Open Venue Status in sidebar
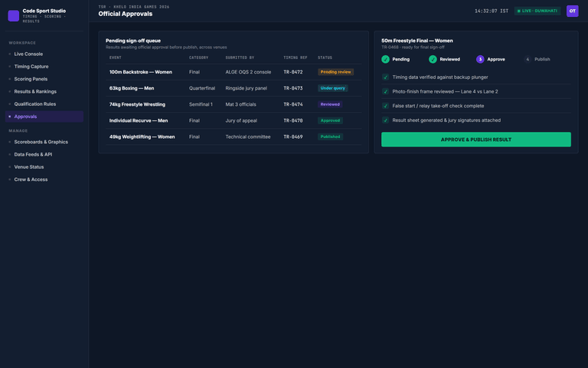The image size is (588, 368). 44,166
